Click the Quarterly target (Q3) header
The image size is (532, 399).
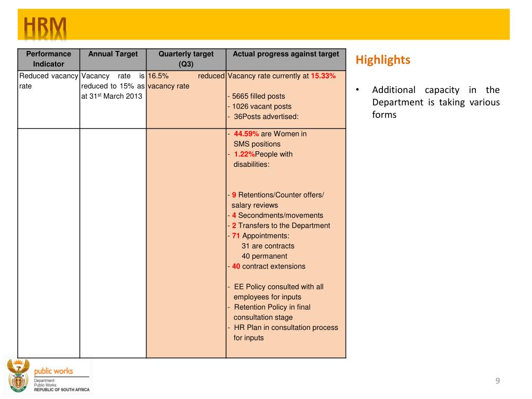(x=186, y=59)
